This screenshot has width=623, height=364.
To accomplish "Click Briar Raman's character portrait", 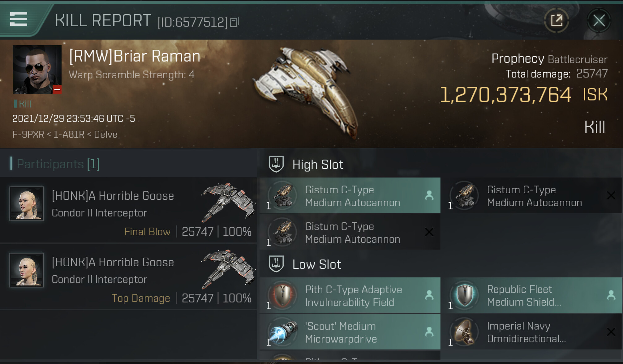I will (x=37, y=70).
